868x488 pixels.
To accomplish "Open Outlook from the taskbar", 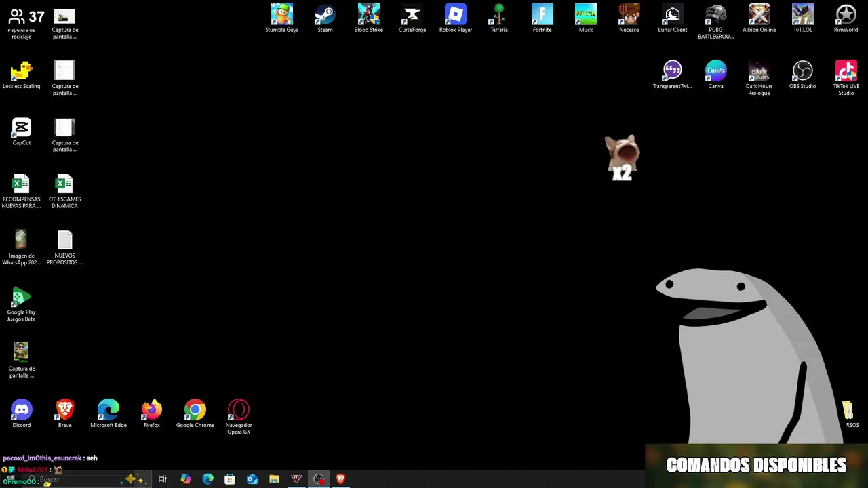I will (252, 479).
